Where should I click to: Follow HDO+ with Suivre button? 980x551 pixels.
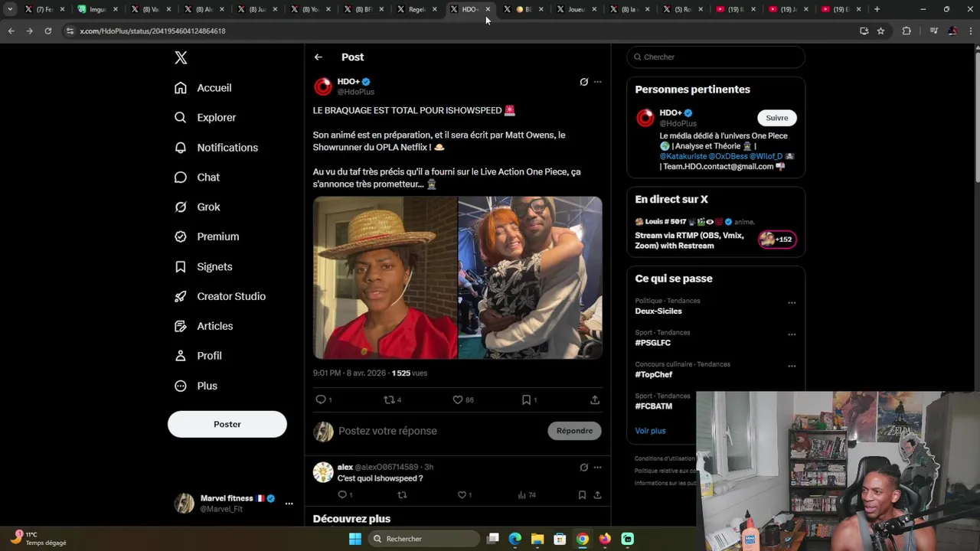777,118
